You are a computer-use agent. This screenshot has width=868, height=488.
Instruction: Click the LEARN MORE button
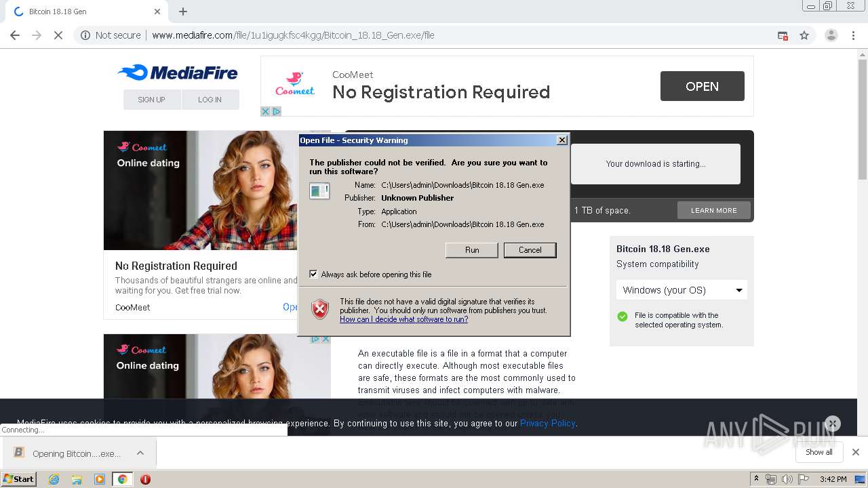click(713, 210)
